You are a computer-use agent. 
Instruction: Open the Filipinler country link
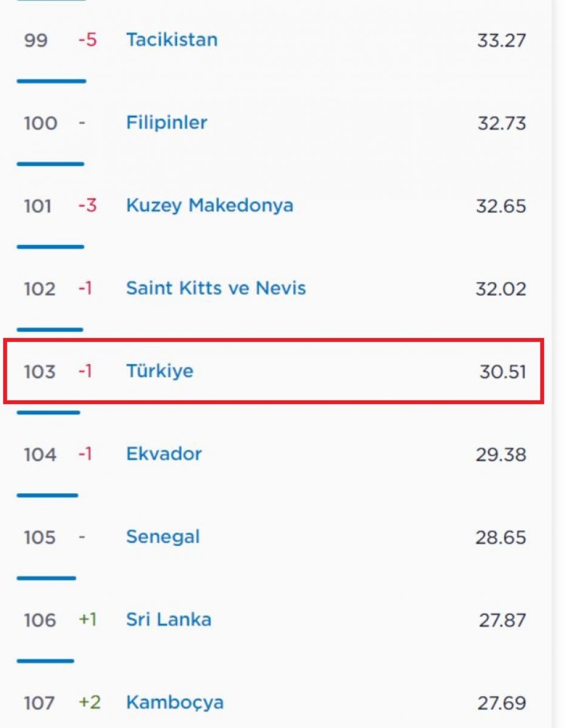[166, 123]
